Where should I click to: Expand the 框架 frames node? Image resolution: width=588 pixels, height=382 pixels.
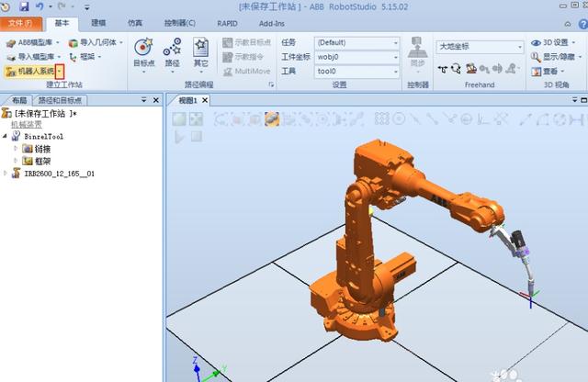coord(16,161)
